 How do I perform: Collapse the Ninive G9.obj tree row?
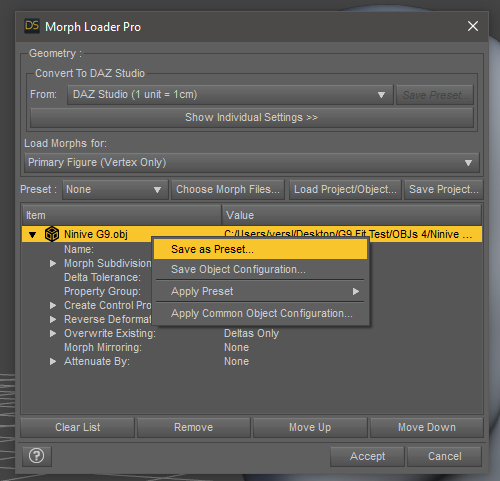coord(32,235)
